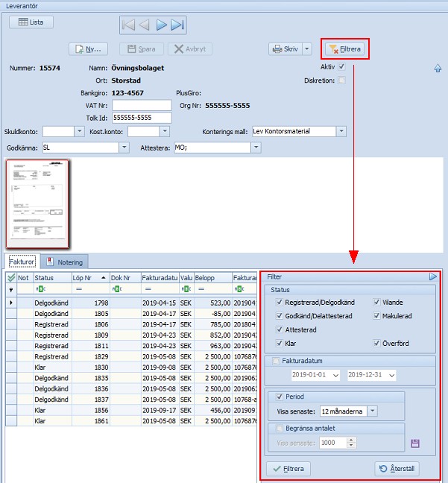Click the VAT Nr input field
The width and height of the screenshot is (448, 483).
click(x=142, y=105)
